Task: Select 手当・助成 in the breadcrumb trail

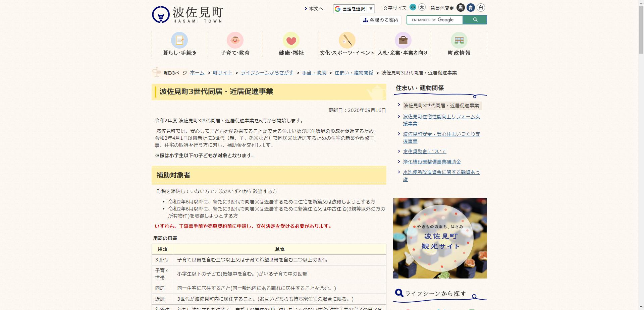Action: 313,73
